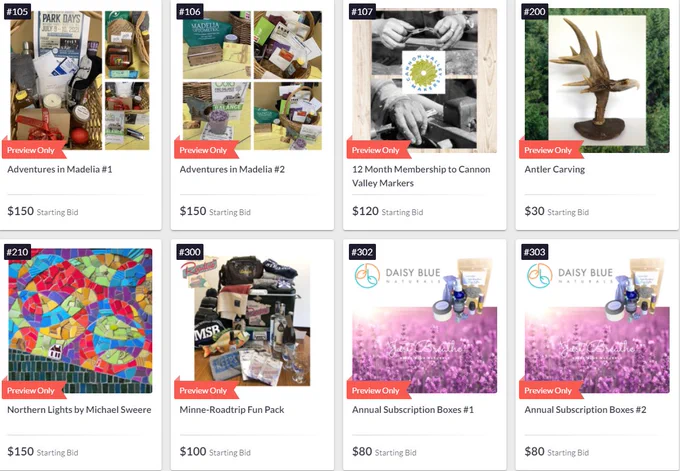
Task: Open Northern Lights by Michael Sweere title
Action: [x=79, y=409]
